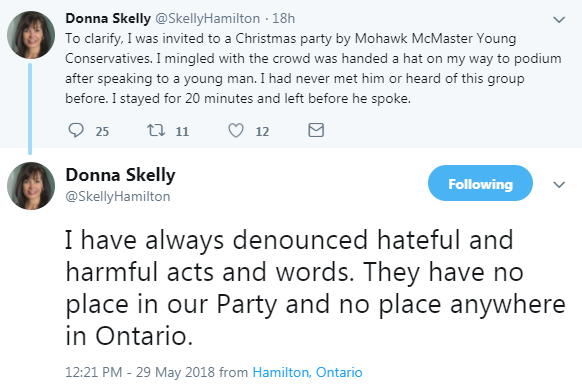
Task: Open Donna Skelly's avatar on the first tweet
Action: point(31,35)
